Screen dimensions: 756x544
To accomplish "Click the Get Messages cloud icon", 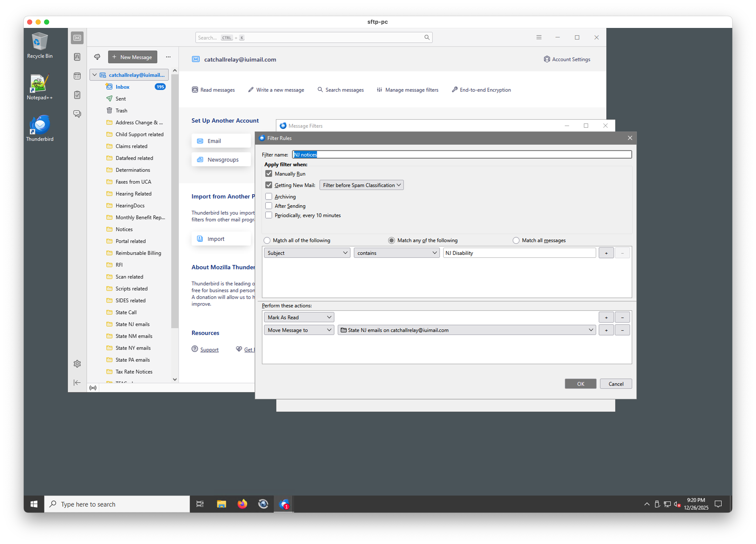I will coord(97,57).
